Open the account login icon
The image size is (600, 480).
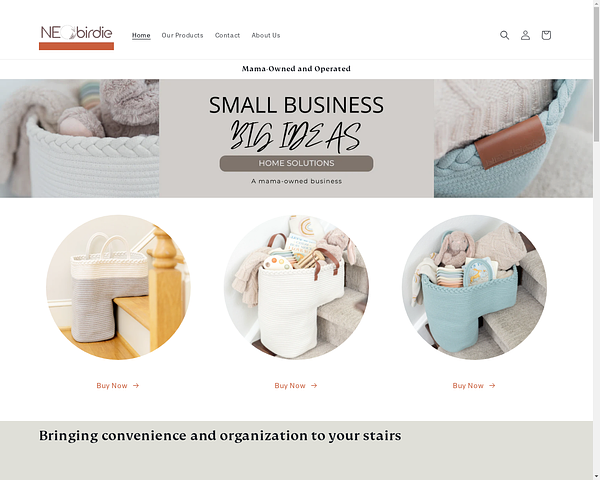tap(525, 35)
